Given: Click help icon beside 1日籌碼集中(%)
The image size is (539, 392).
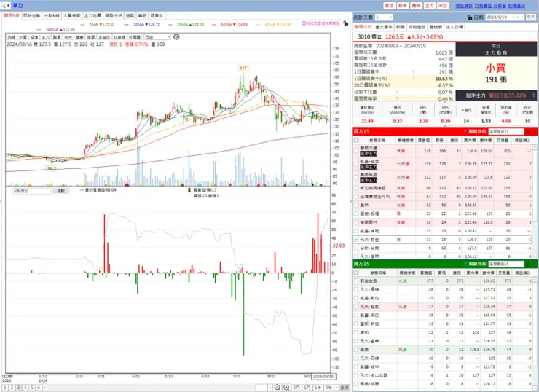Looking at the screenshot, I should 414,79.
